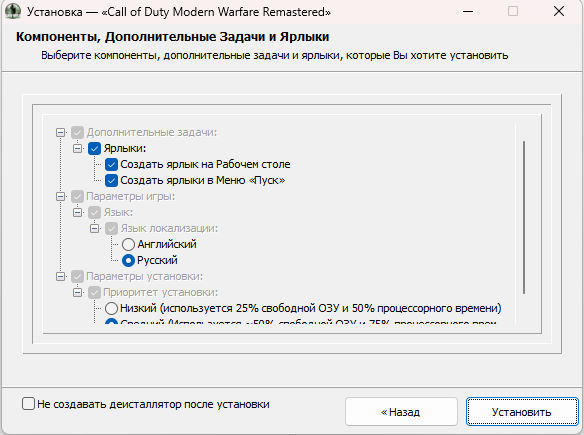Uncheck Создать ярлык на Рабочем столе

tap(111, 165)
